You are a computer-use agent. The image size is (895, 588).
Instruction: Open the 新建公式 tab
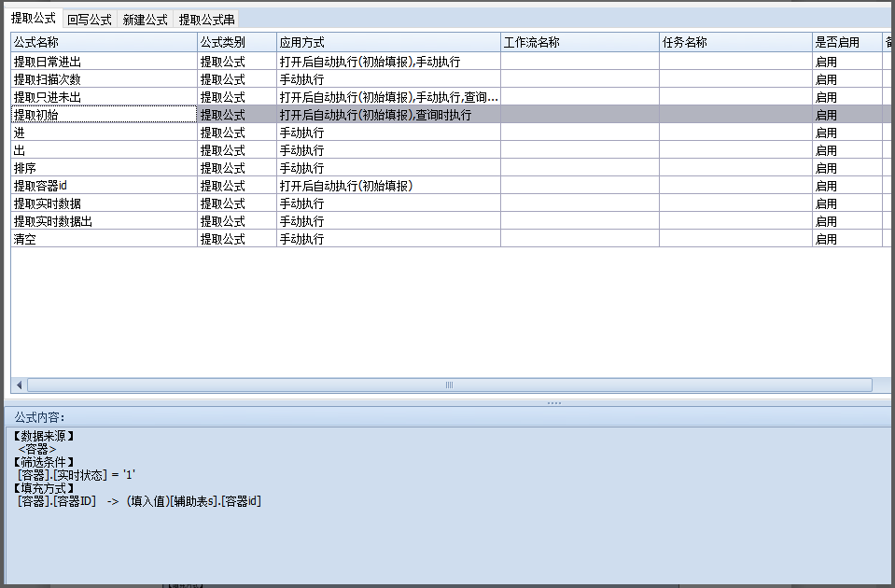coord(146,19)
